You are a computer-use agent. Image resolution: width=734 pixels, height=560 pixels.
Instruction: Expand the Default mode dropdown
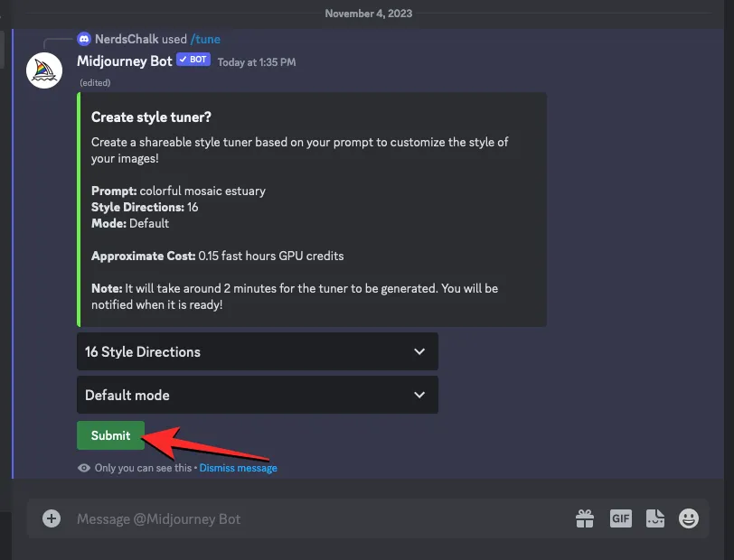tap(258, 395)
